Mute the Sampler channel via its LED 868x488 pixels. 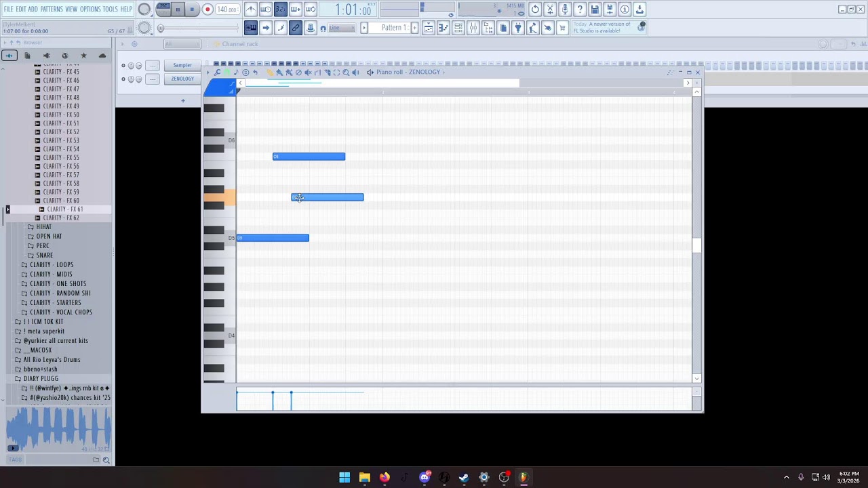[123, 66]
